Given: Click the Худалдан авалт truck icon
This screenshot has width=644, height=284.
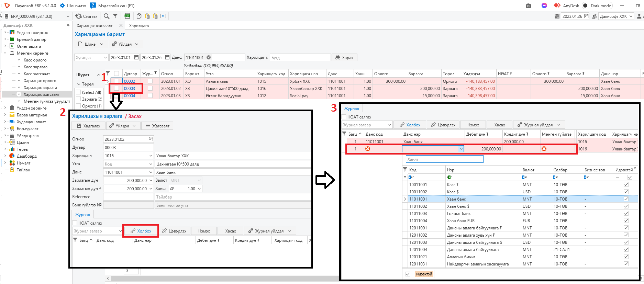Looking at the screenshot, I should point(12,122).
